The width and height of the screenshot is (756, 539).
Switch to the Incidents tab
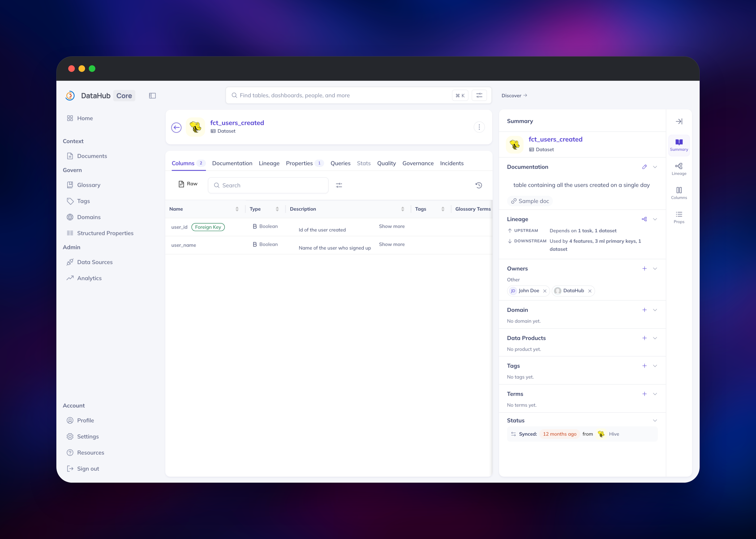452,163
